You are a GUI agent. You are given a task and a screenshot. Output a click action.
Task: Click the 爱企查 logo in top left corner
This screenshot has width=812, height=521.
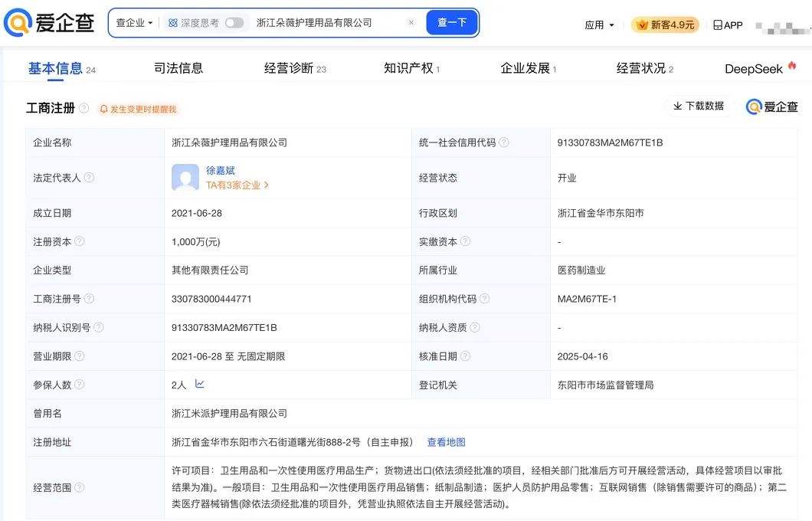click(x=47, y=22)
